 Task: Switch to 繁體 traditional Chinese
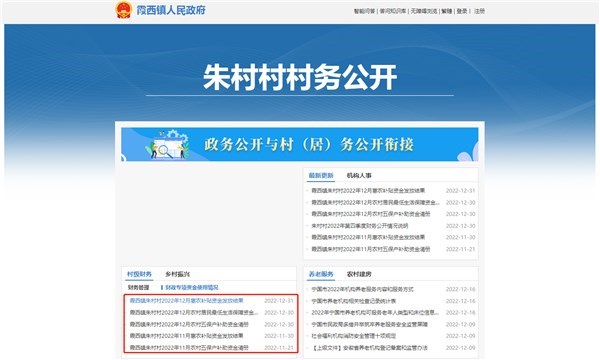[x=447, y=11]
